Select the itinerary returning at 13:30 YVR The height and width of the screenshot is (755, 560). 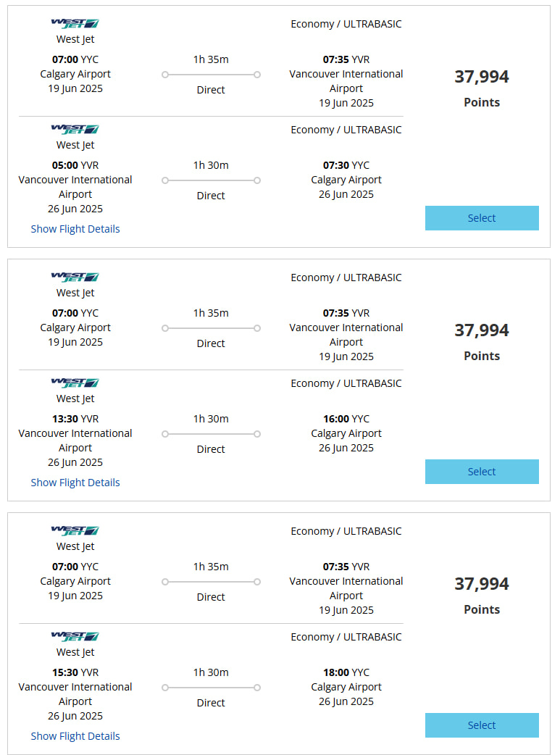pos(482,472)
